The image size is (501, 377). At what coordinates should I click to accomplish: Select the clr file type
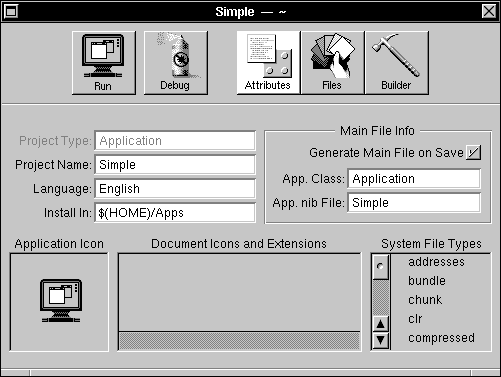[415, 319]
